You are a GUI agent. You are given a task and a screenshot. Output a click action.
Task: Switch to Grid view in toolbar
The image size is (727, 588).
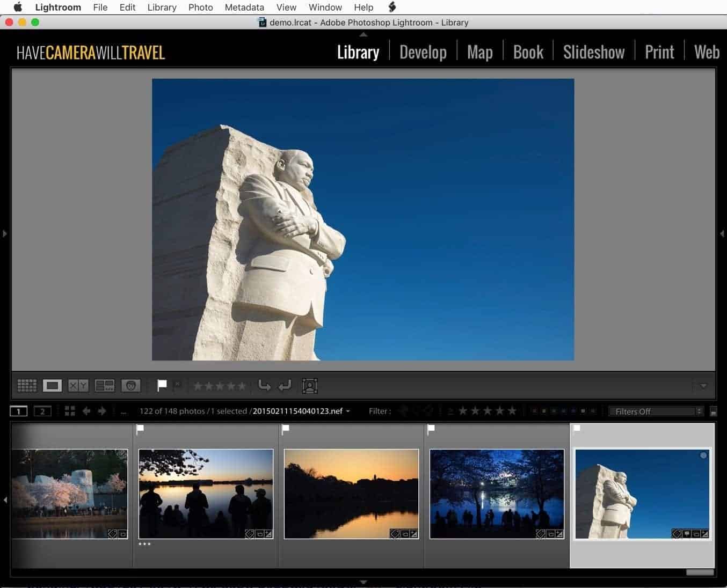pos(27,385)
